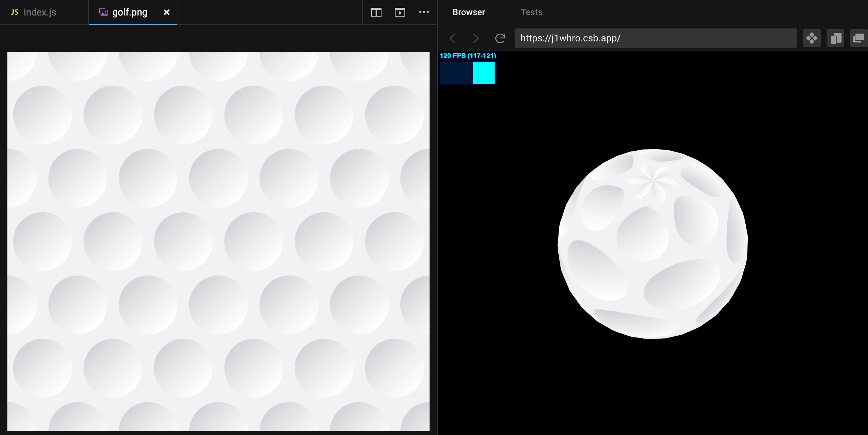Viewport: 868px width, 435px height.
Task: Open the Tests panel tab
Action: coord(531,12)
